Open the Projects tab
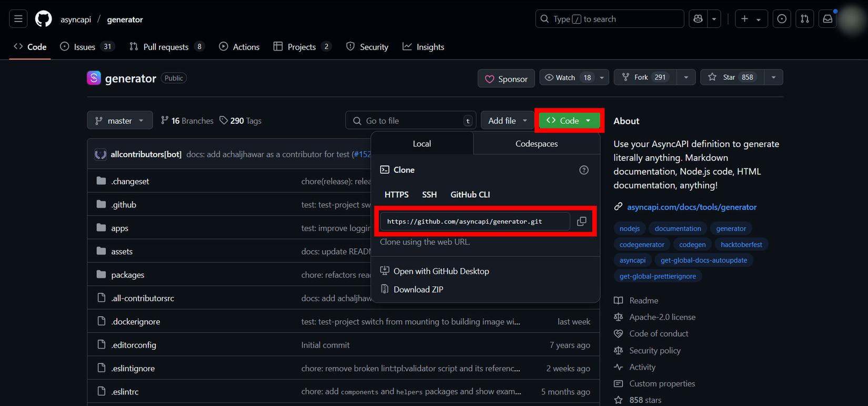 [302, 47]
